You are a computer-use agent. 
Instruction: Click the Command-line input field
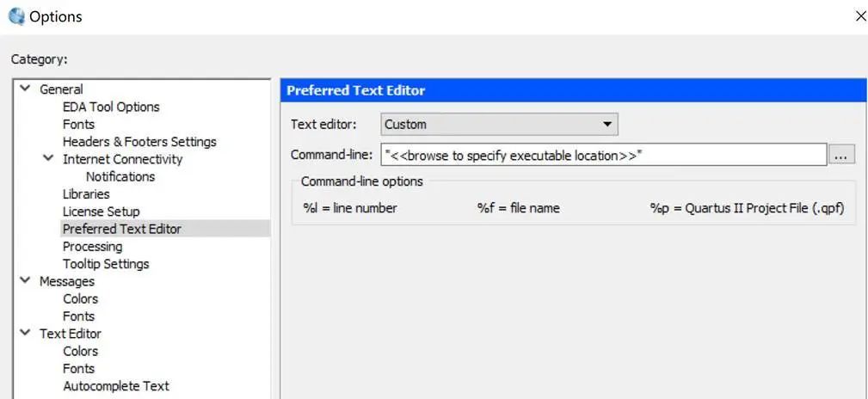(603, 156)
